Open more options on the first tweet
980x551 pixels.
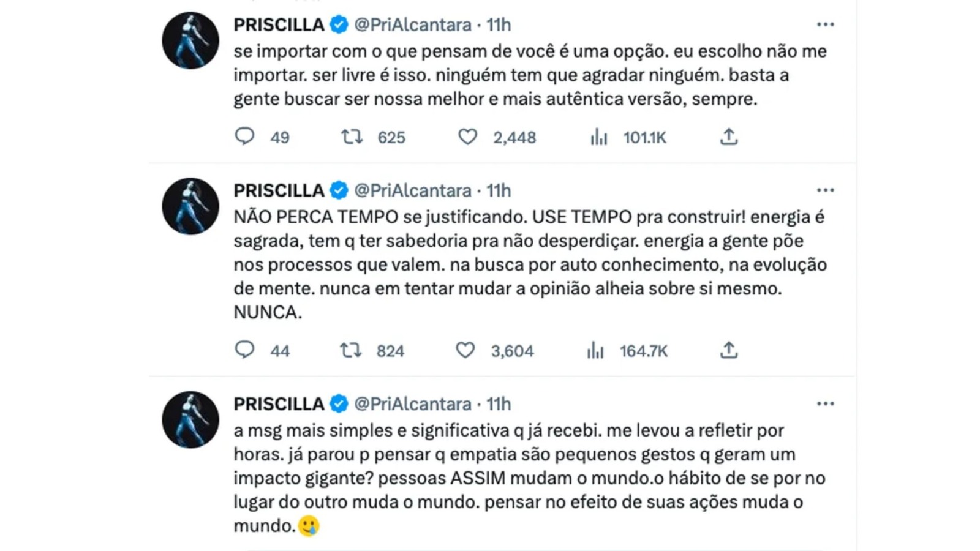tap(825, 24)
